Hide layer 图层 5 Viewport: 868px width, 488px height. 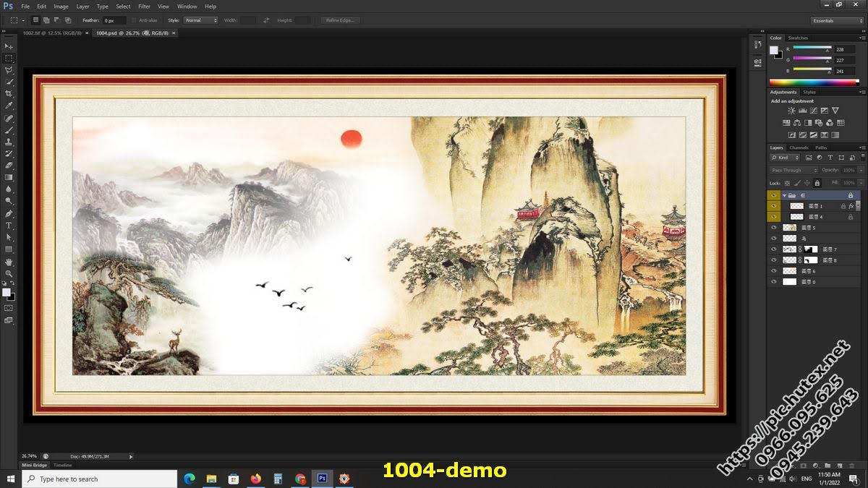pos(774,228)
